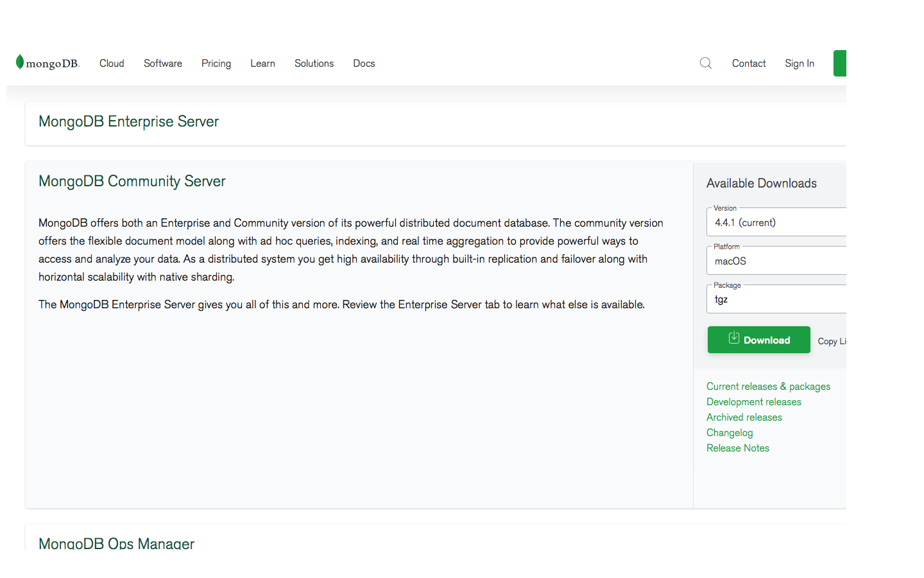Open the Package dropdown showing tgz

[776, 299]
